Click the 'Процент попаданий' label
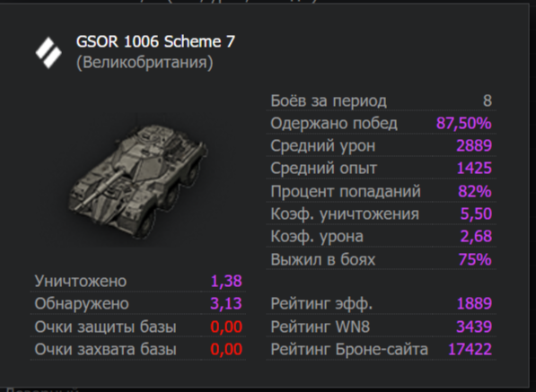Screen dimensions: 536x392 pos(346,192)
